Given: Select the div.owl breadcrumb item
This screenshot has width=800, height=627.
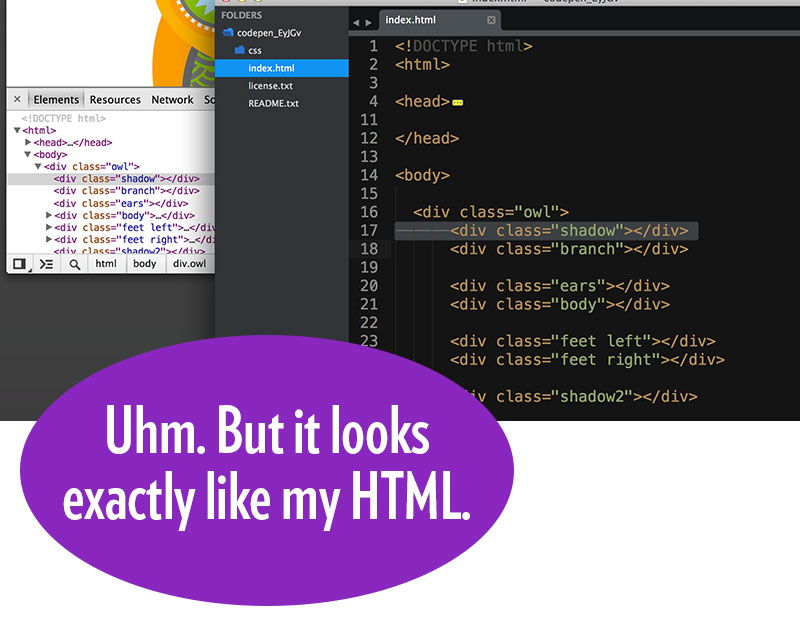Looking at the screenshot, I should 189,264.
